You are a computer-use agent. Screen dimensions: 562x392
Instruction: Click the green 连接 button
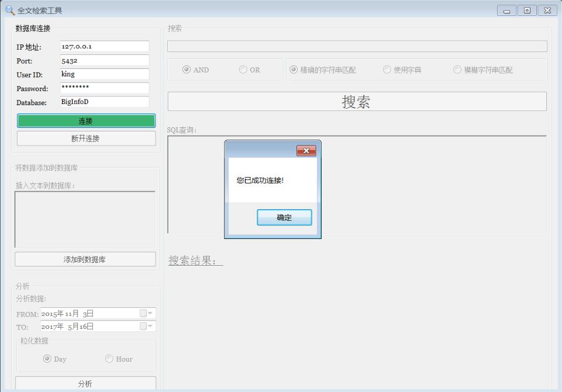86,121
